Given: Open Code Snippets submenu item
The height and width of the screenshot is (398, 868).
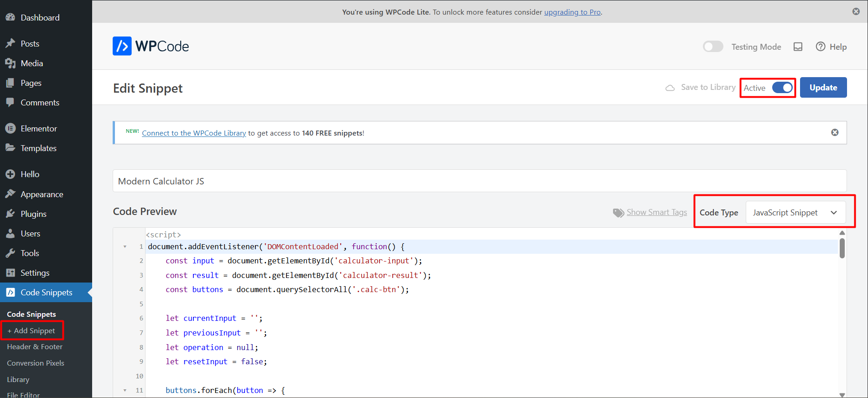Looking at the screenshot, I should tap(31, 314).
